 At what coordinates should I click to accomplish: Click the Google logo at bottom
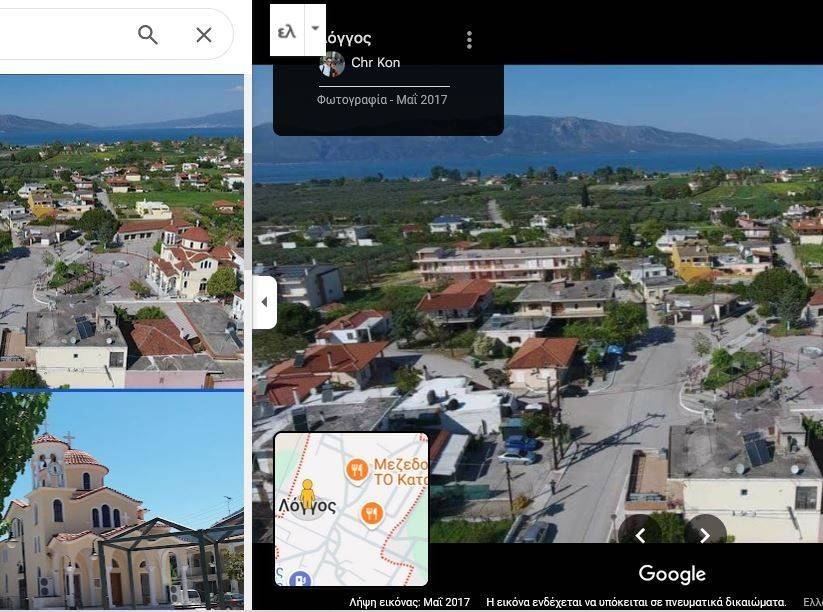[x=672, y=574]
